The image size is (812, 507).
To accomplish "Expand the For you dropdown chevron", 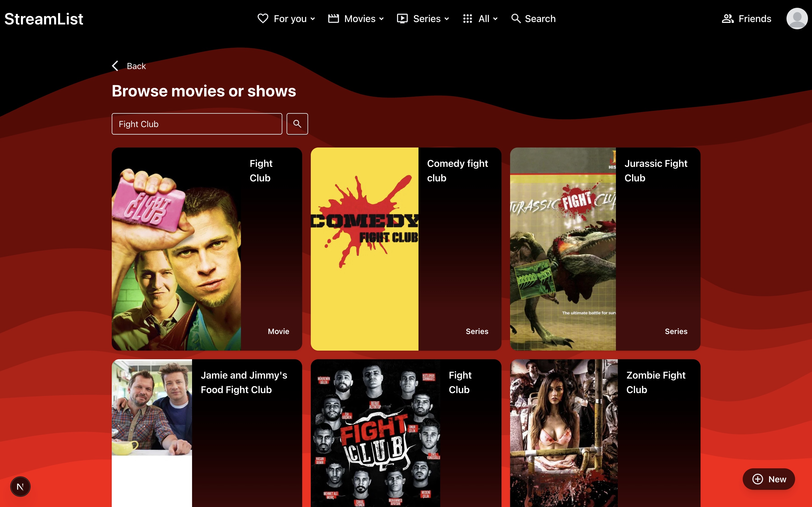I will tap(313, 19).
